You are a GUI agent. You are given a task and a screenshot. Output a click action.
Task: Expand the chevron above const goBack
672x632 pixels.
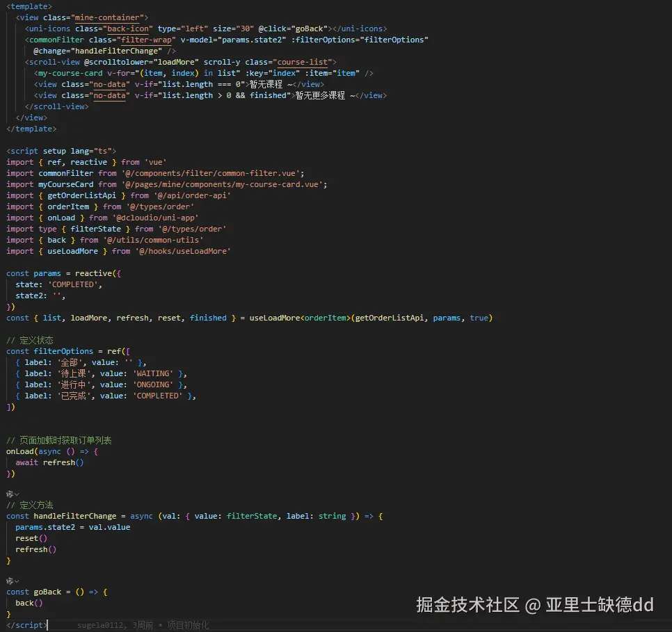(x=17, y=581)
